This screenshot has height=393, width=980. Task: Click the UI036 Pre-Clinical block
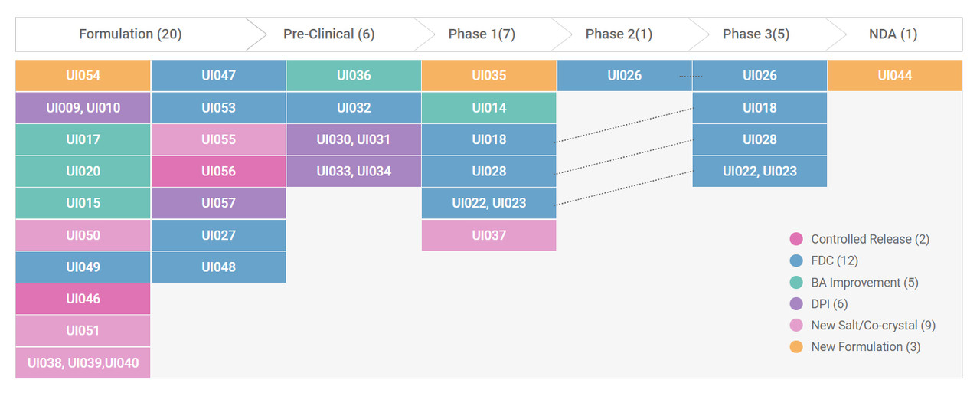tap(354, 76)
